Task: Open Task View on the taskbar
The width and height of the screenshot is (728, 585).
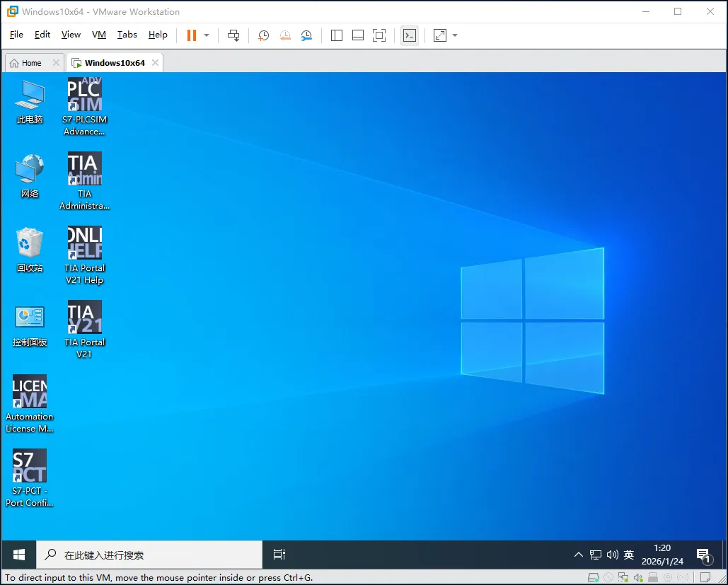Action: [x=279, y=555]
